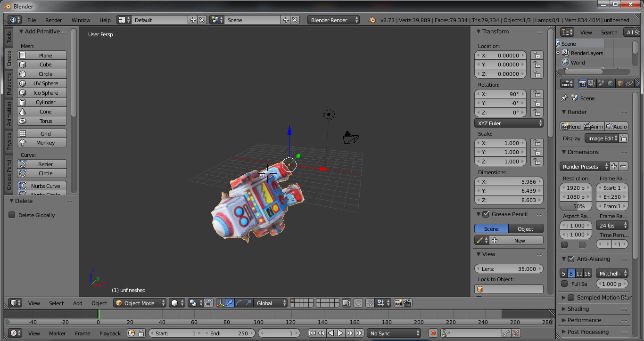Open the File menu
Screen dimensions: 644x341
pyautogui.click(x=32, y=20)
